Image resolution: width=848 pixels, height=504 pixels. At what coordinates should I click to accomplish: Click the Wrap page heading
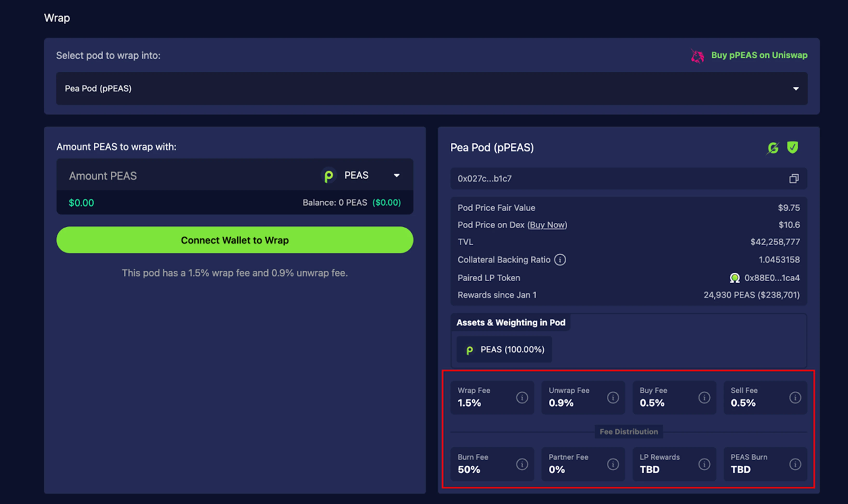tap(57, 18)
